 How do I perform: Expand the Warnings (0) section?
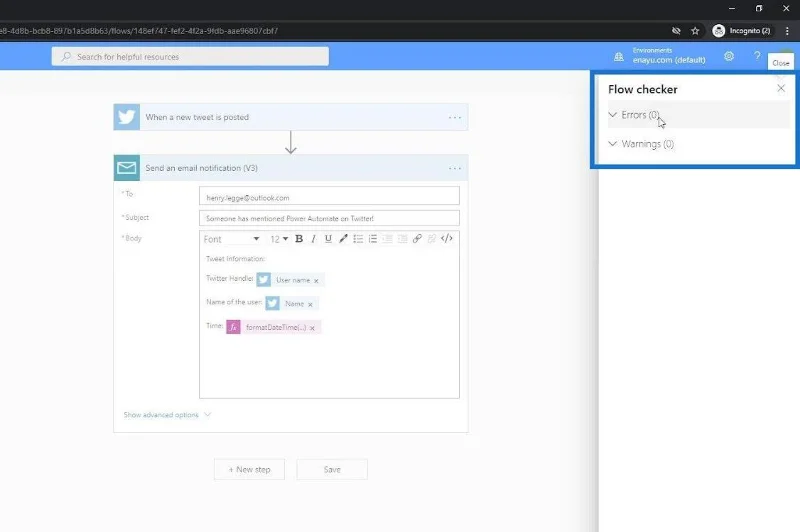pyautogui.click(x=698, y=144)
